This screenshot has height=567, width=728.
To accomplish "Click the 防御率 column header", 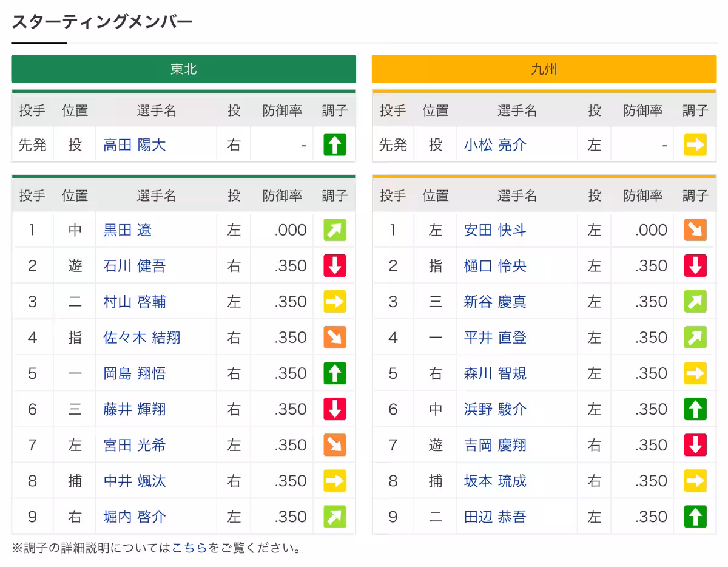I will point(281,110).
